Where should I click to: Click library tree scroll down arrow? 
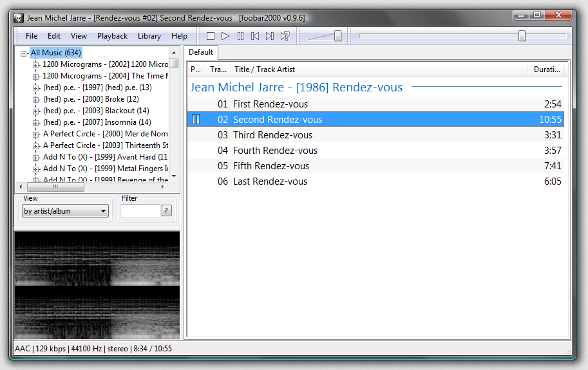click(174, 176)
